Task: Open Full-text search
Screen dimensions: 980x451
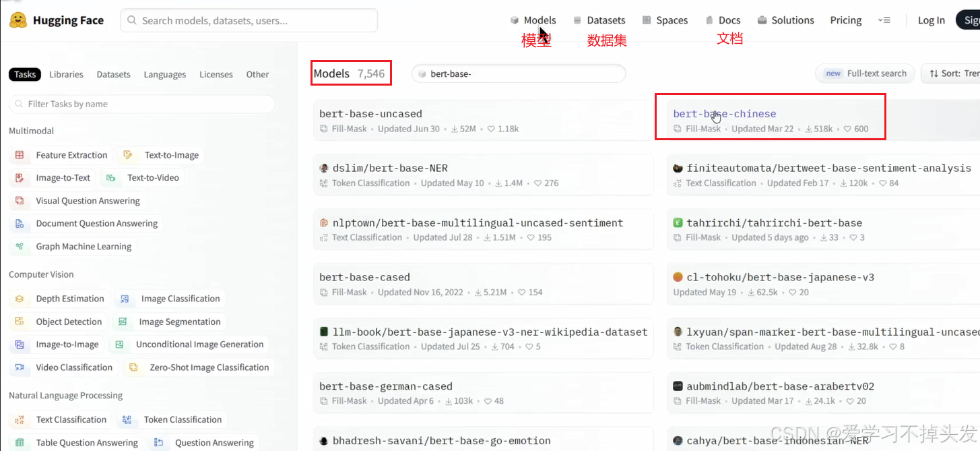Action: coord(864,73)
